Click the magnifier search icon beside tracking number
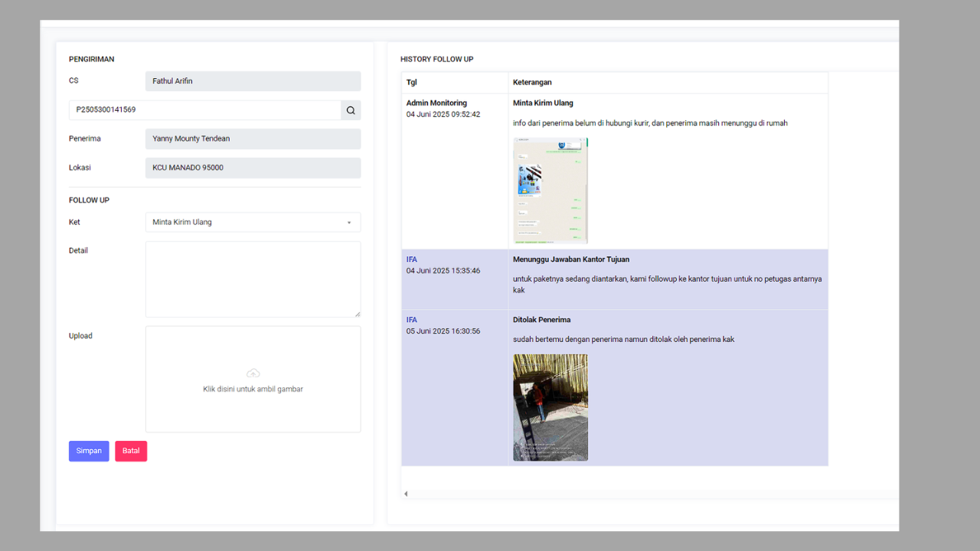980x551 pixels. point(351,110)
